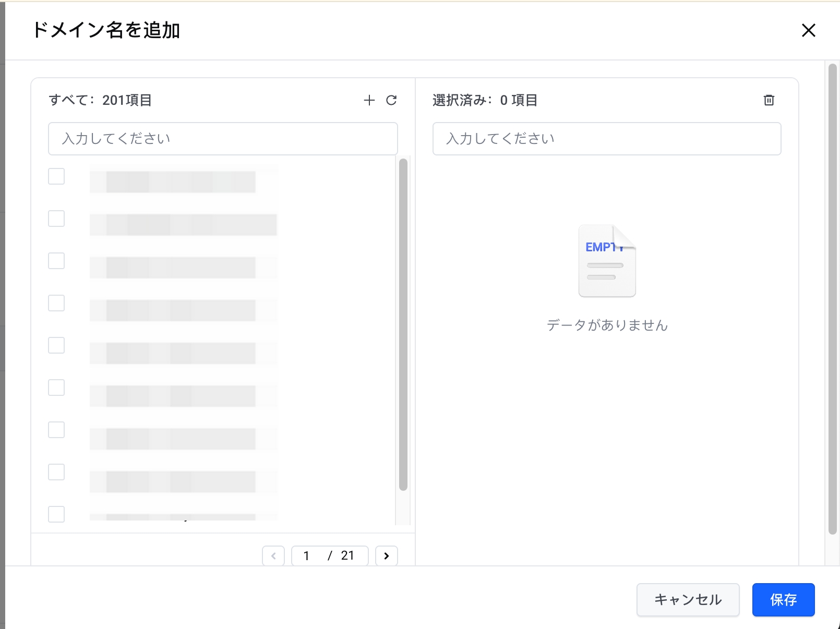Focus the search field under すべて
840x629 pixels.
[x=223, y=139]
